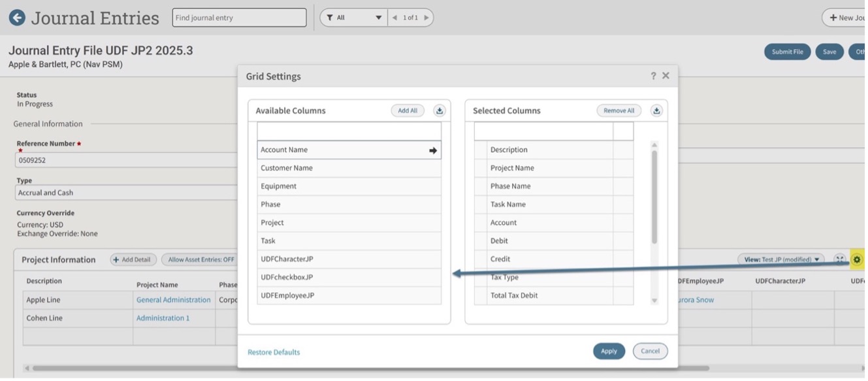Image resolution: width=868 pixels, height=381 pixels.
Task: Click the export icon in Selected Columns
Action: click(x=656, y=110)
